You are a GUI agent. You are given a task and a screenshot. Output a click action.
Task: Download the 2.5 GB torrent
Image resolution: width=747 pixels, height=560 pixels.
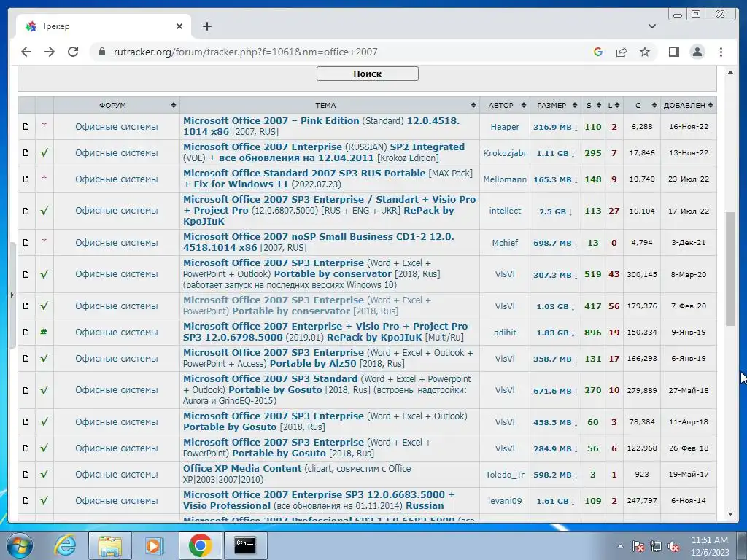555,211
